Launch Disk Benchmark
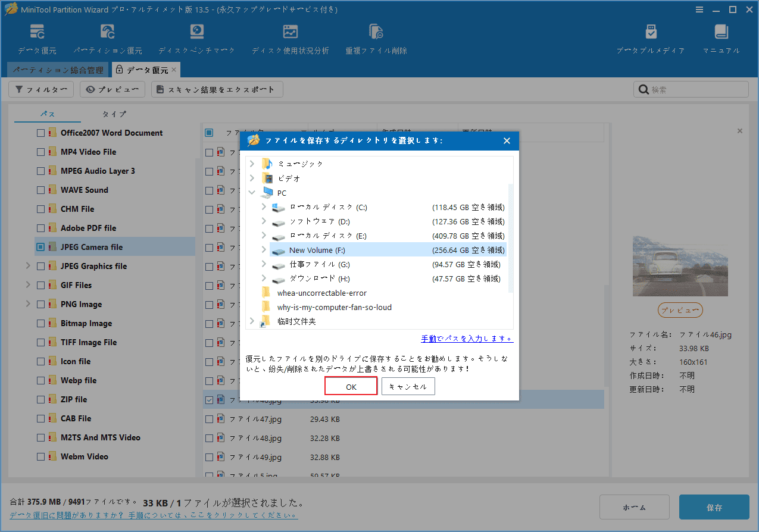759x532 pixels. click(196, 37)
